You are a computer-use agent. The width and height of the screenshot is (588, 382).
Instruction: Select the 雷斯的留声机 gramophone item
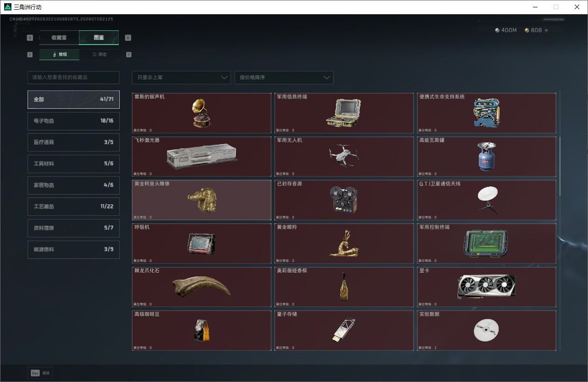point(201,113)
